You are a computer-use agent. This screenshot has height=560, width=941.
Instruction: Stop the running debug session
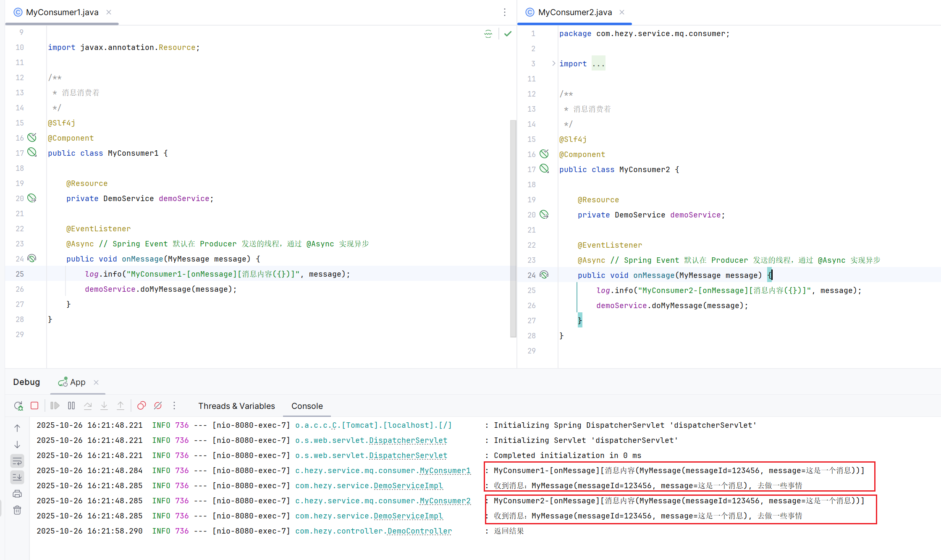pyautogui.click(x=34, y=406)
